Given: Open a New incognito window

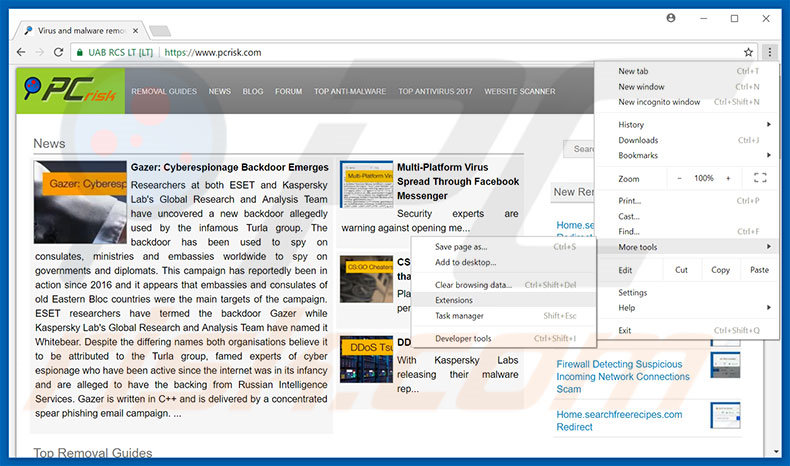Looking at the screenshot, I should point(686,102).
